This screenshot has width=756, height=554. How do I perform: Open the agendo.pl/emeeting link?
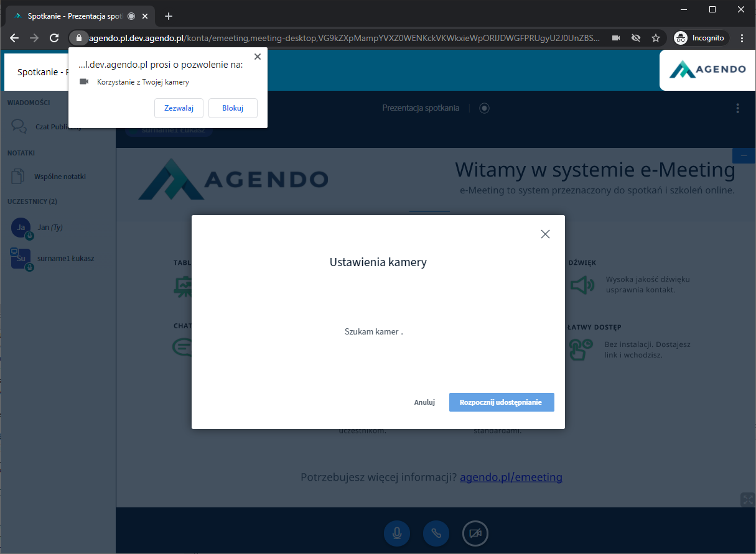511,478
